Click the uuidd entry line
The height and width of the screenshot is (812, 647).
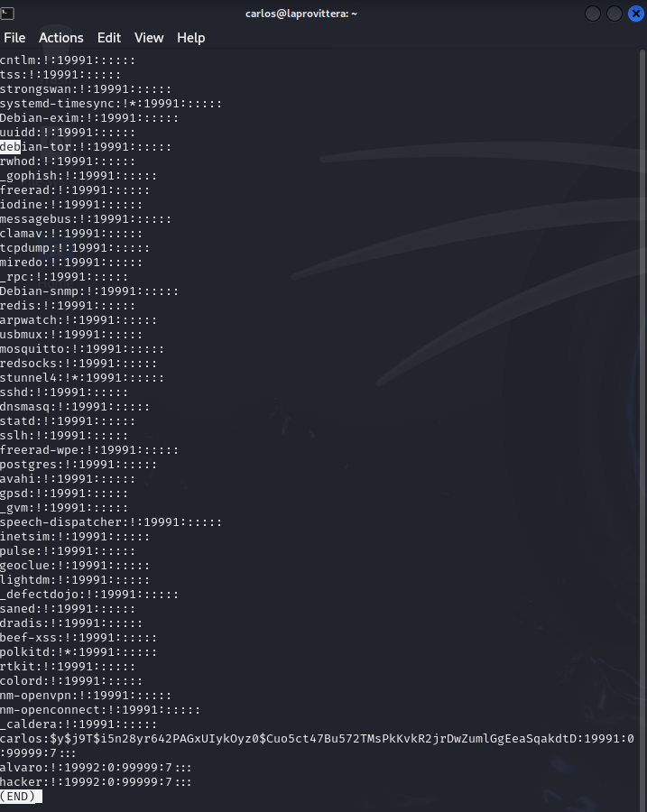pyautogui.click(x=68, y=133)
